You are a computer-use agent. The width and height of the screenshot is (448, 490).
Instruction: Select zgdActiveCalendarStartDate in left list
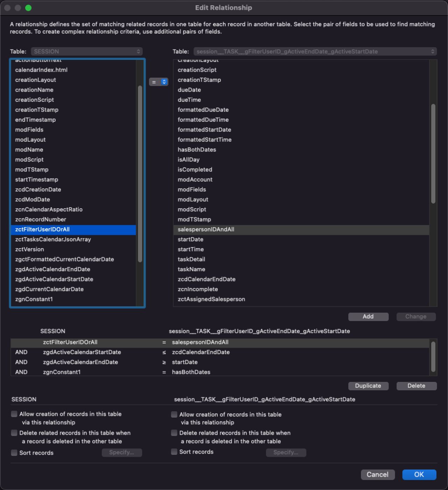pos(73,279)
